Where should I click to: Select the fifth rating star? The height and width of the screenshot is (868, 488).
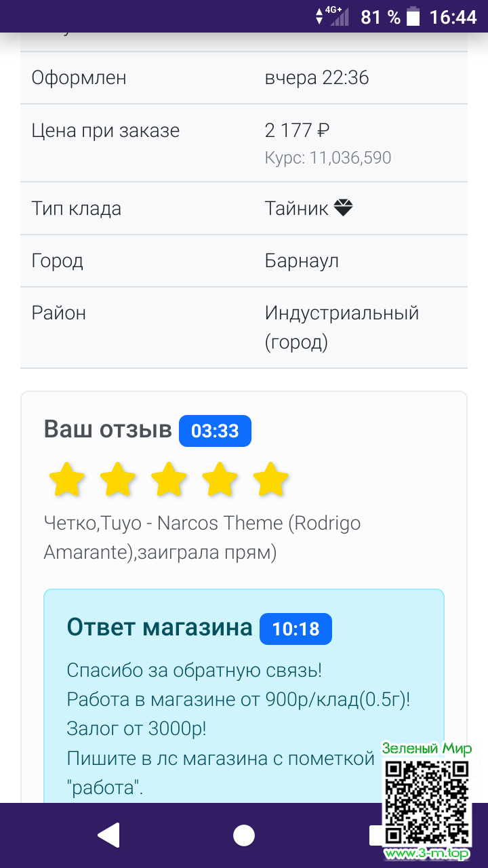pyautogui.click(x=270, y=480)
